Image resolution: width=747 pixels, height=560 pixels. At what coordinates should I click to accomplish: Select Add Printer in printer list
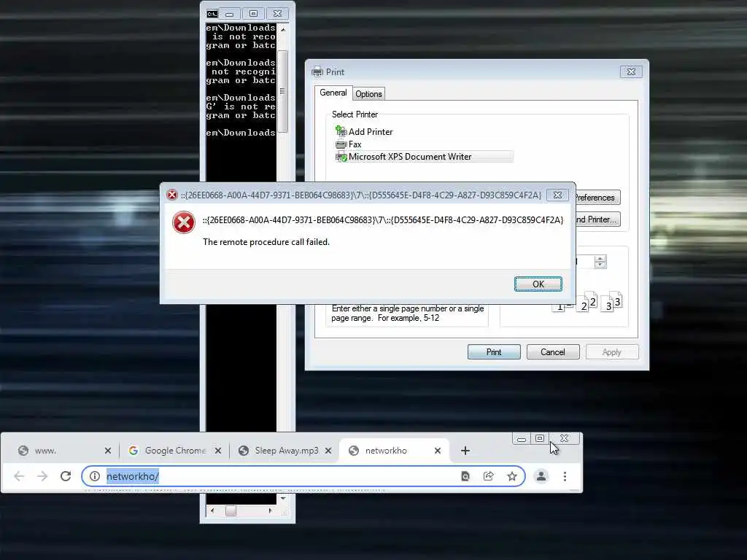365,131
